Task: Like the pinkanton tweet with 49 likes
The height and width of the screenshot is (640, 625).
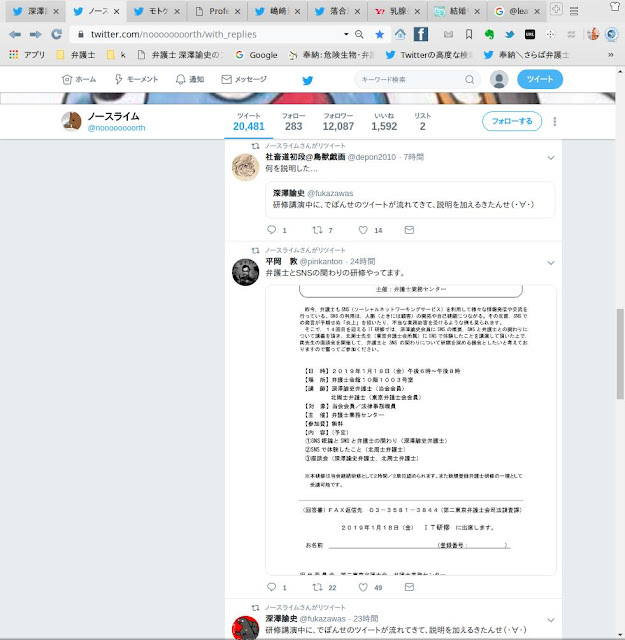Action: pyautogui.click(x=363, y=587)
